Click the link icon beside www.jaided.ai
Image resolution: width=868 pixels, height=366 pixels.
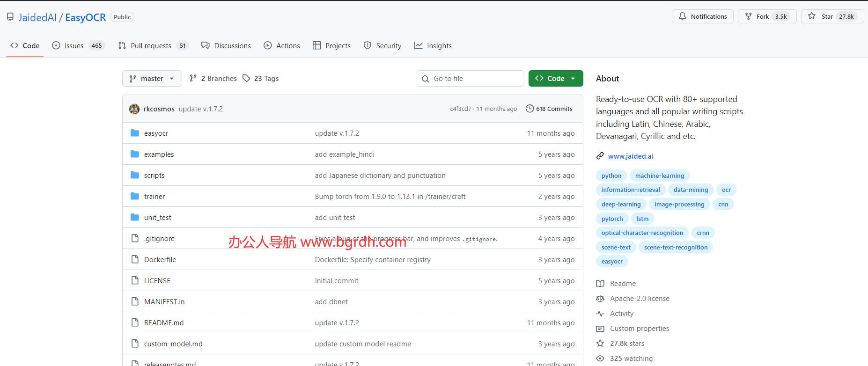600,156
